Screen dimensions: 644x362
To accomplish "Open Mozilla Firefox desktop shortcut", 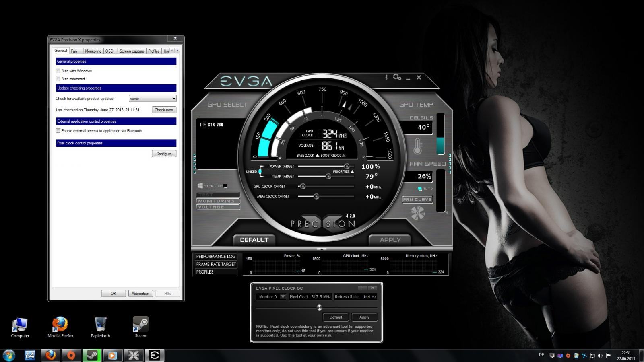I will [60, 327].
